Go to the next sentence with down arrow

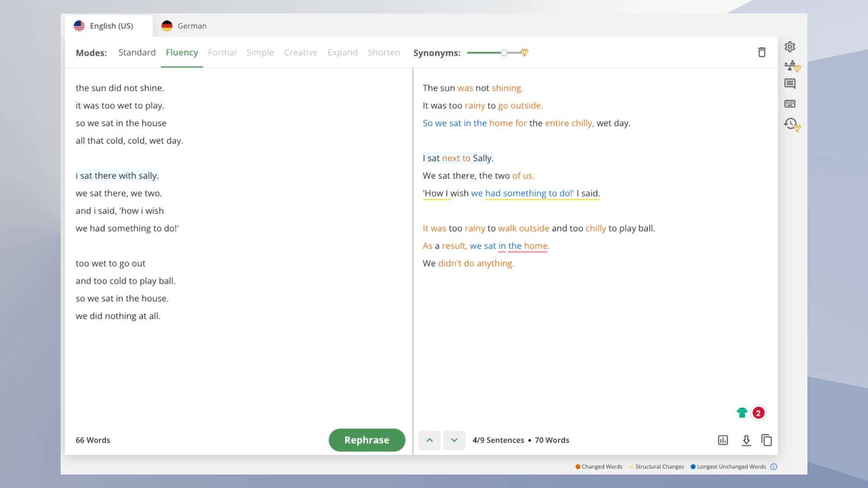pyautogui.click(x=454, y=440)
